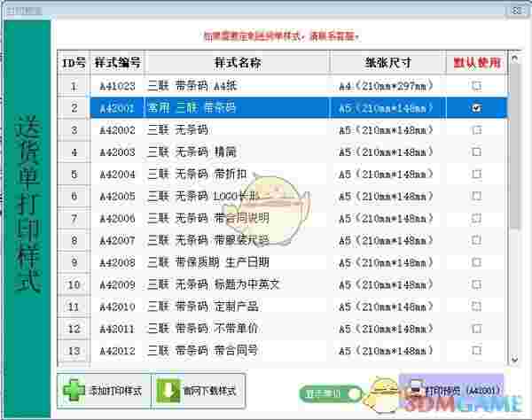Screen dimensions: 532x420
Task: Check default-use box for A42009
Action: point(476,284)
